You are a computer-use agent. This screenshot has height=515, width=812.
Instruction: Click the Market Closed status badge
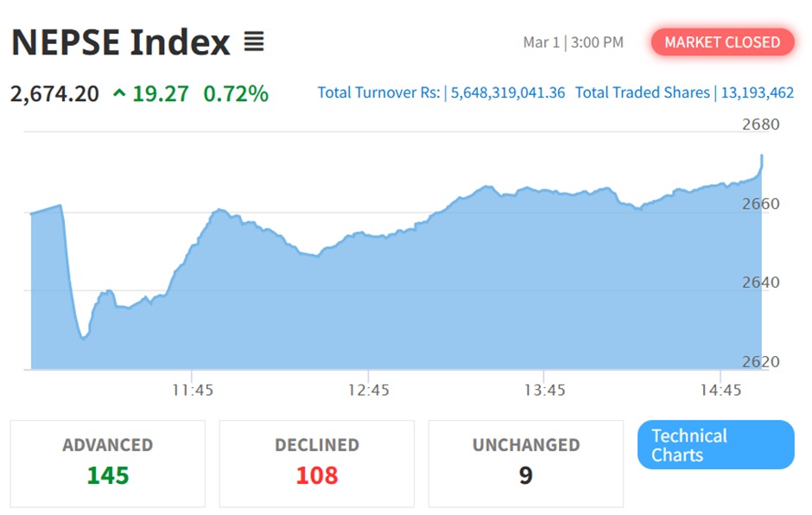[x=722, y=42]
